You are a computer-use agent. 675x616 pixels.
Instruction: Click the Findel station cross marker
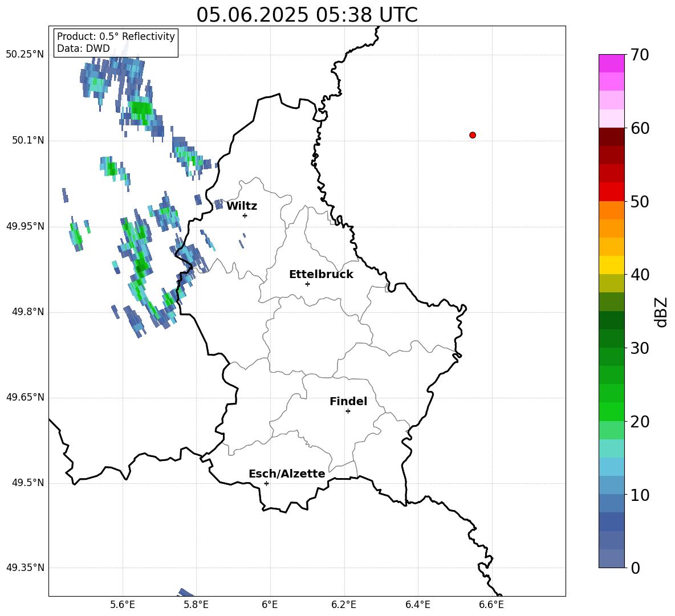pos(348,411)
